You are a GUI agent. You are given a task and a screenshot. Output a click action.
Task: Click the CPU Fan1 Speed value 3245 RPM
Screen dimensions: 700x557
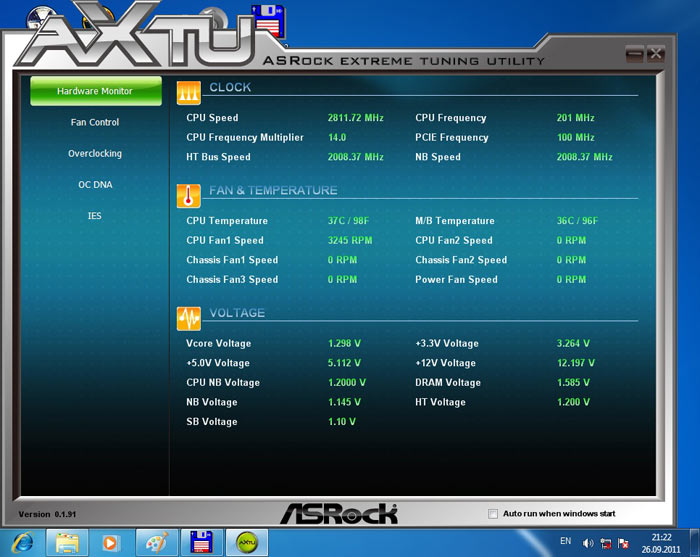coord(350,241)
